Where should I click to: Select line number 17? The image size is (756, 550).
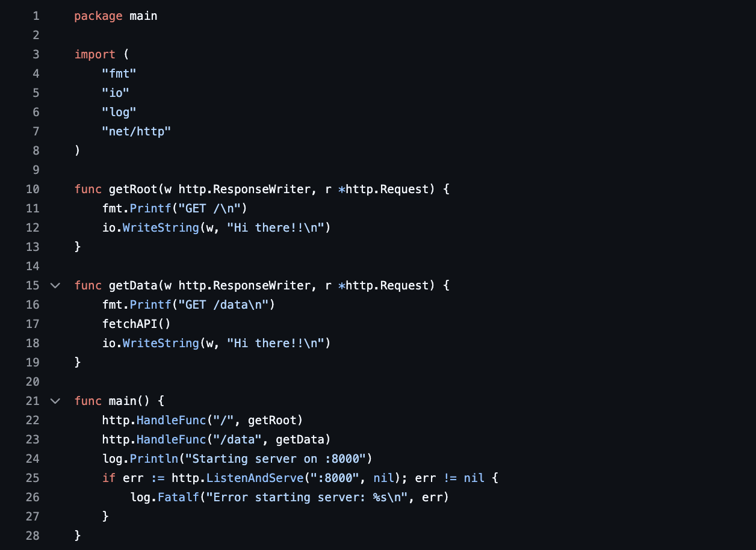pos(33,324)
